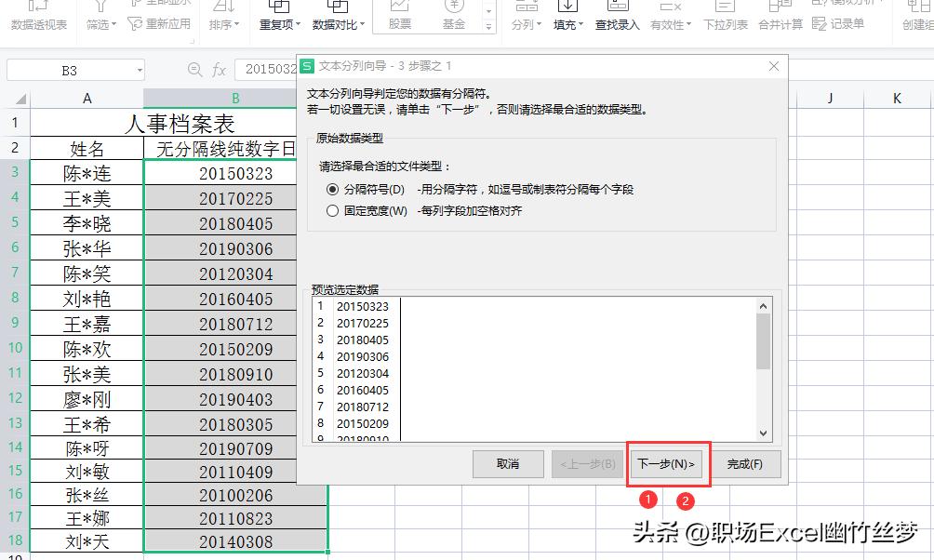
Task: Click the 下一步 Next button
Action: (x=667, y=463)
